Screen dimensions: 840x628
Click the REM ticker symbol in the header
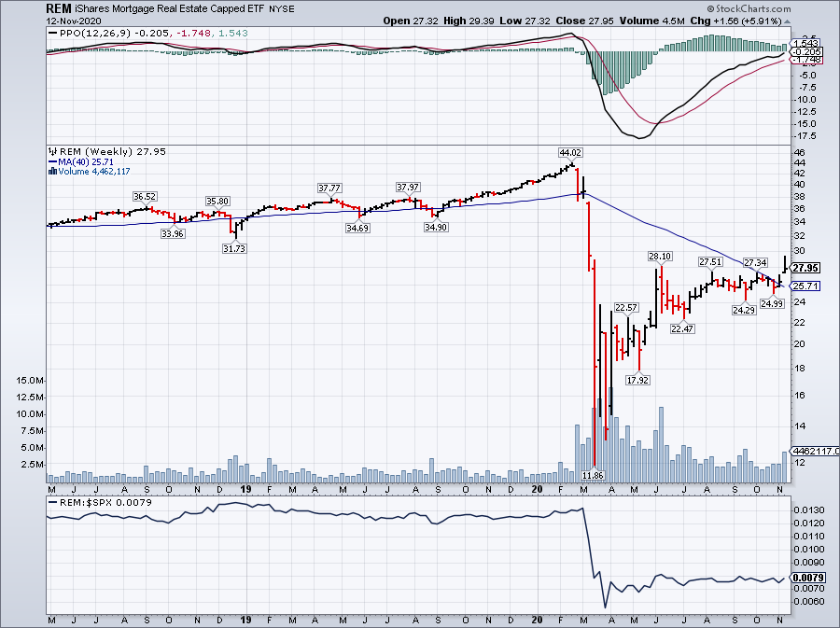(59, 9)
